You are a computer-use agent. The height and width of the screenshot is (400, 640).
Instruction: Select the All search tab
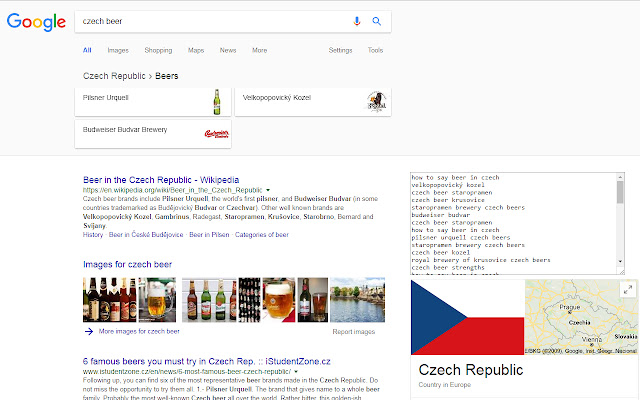pos(87,50)
